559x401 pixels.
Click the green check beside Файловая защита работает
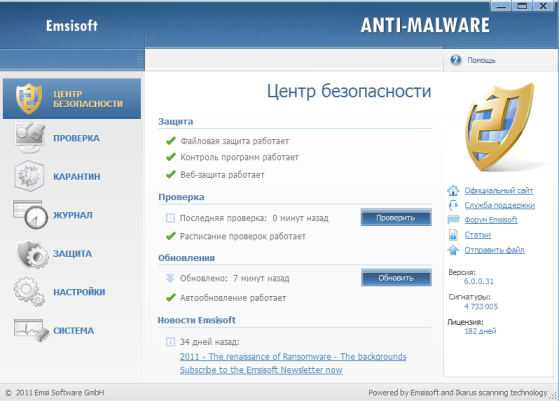171,141
